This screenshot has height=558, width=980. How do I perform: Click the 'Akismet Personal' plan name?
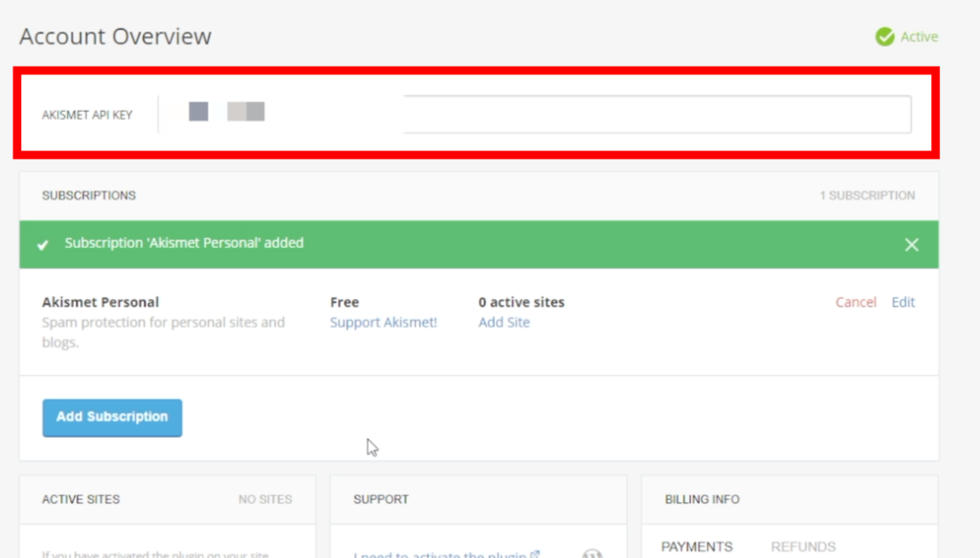click(x=100, y=302)
